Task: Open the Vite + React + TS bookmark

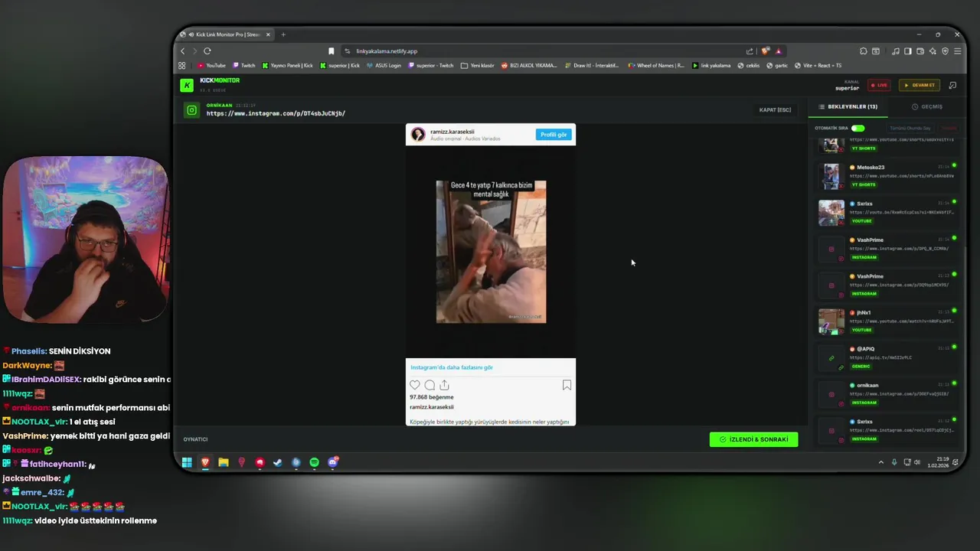Action: [x=818, y=66]
